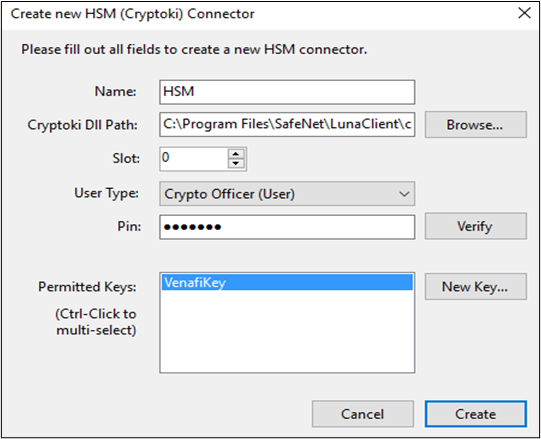Click empty area of Permitted Keys list
The width and height of the screenshot is (541, 439).
pos(287,331)
